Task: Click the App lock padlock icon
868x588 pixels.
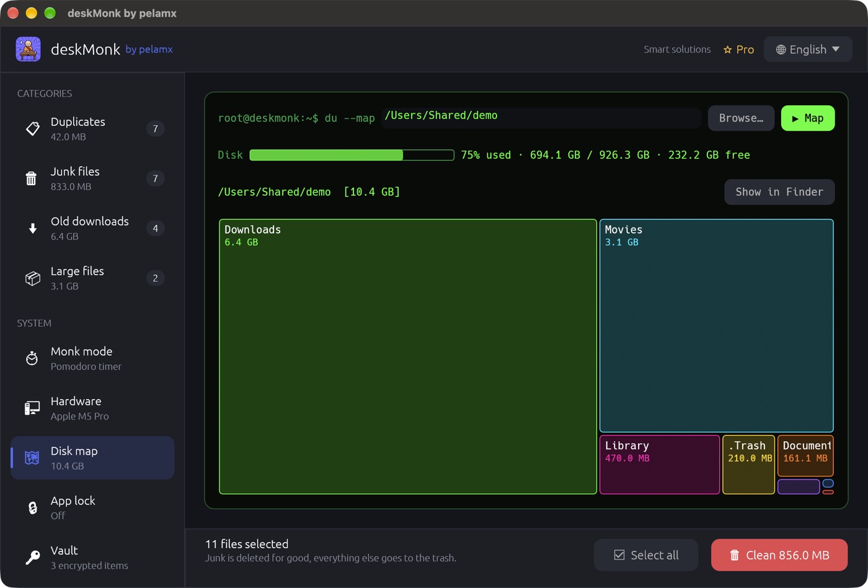Action: 32,508
